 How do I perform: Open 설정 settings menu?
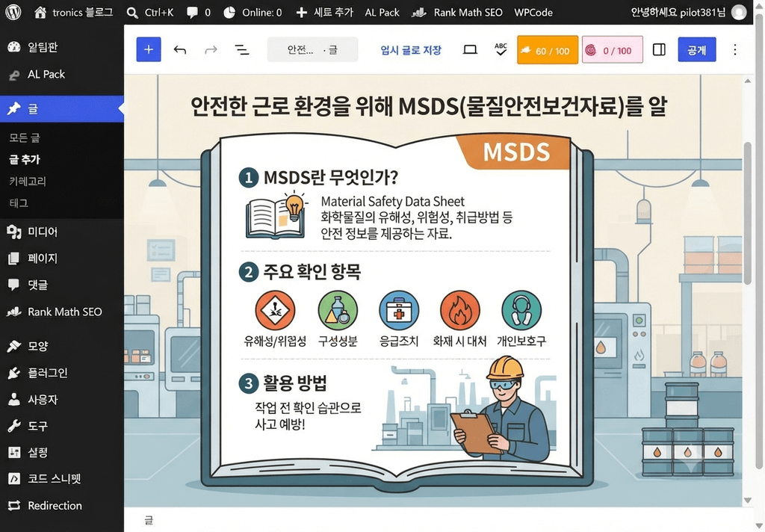click(x=62, y=452)
